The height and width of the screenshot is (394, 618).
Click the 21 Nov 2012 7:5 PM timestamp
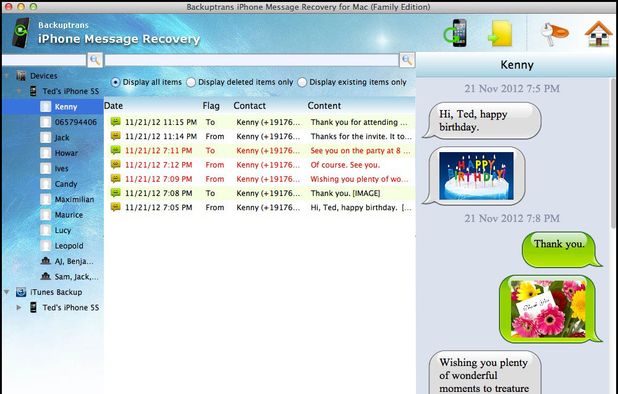pyautogui.click(x=512, y=88)
